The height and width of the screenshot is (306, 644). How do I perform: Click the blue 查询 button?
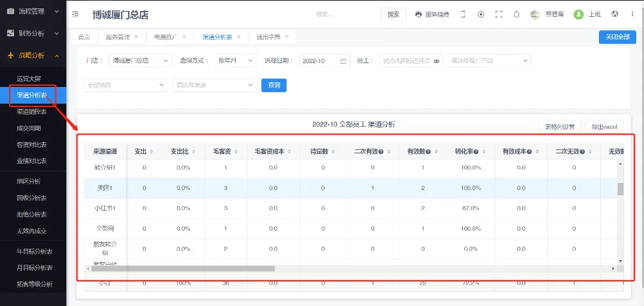[274, 85]
